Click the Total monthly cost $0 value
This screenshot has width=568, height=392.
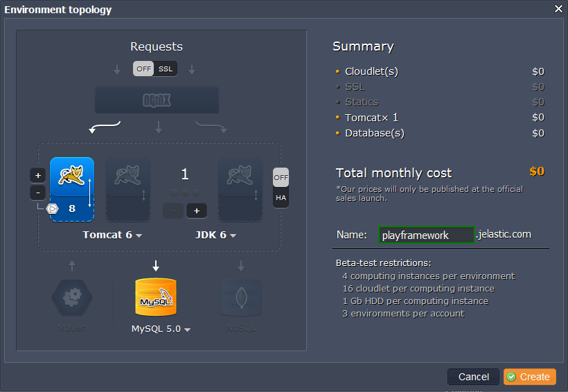537,171
